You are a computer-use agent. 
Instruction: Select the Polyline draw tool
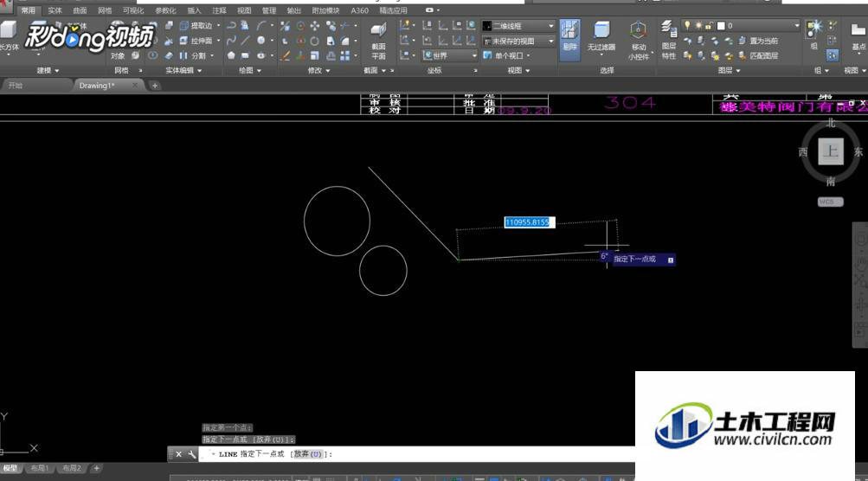(231, 25)
